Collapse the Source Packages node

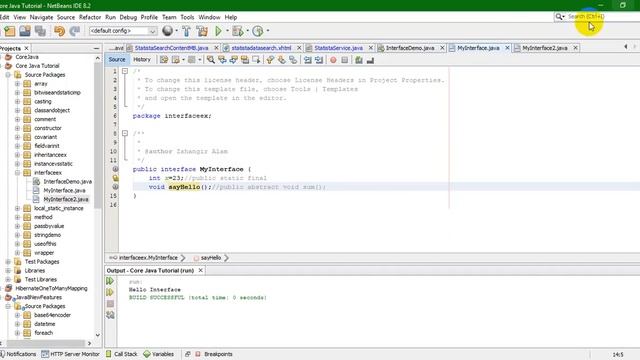click(8, 75)
